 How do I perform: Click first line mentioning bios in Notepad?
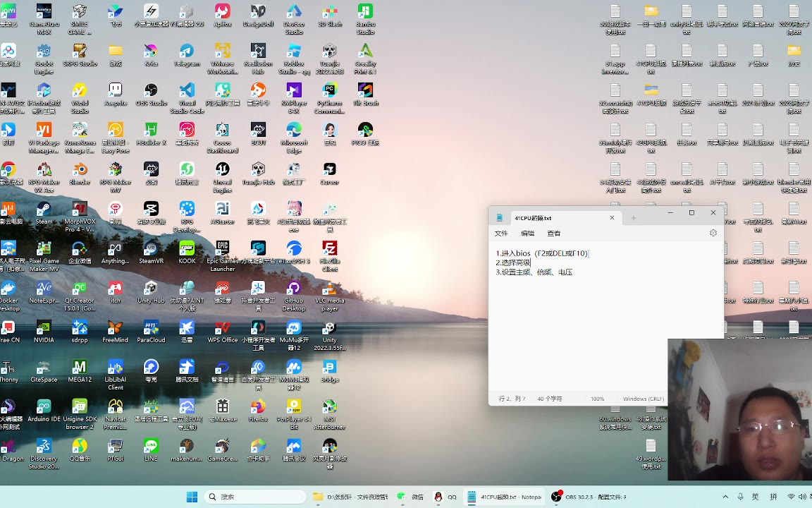[541, 253]
